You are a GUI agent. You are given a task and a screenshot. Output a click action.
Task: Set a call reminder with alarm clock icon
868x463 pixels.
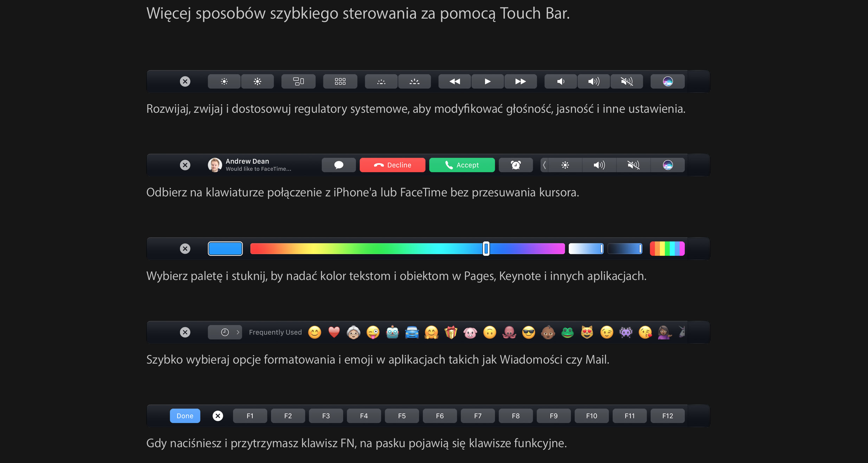pos(516,165)
